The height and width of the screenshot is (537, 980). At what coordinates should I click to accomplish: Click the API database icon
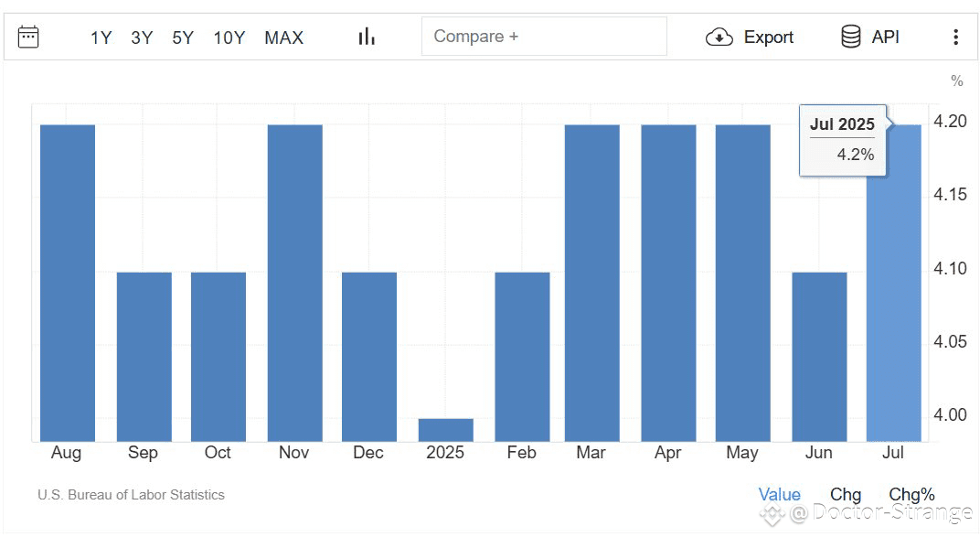(x=850, y=37)
